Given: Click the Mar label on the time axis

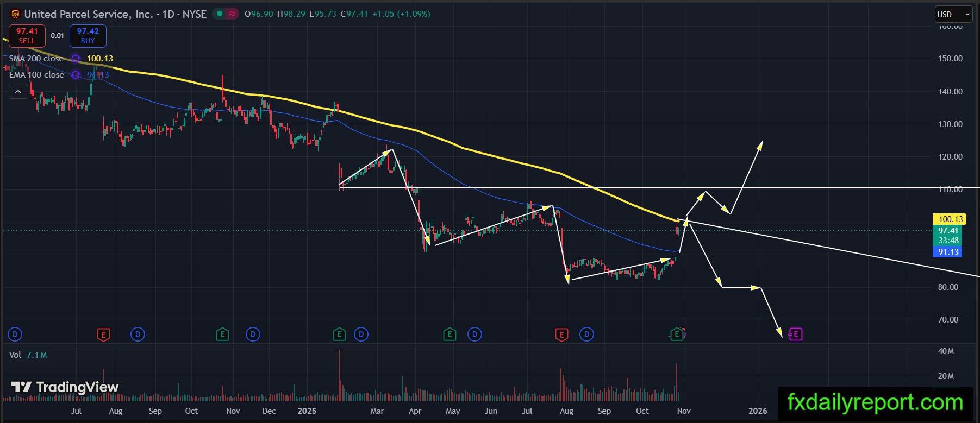Looking at the screenshot, I should 377,411.
